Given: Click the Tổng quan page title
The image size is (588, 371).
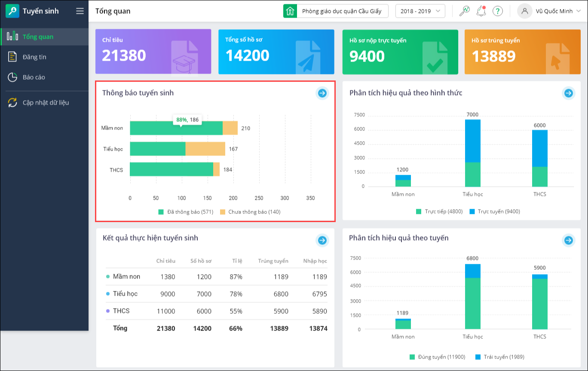Looking at the screenshot, I should point(113,11).
